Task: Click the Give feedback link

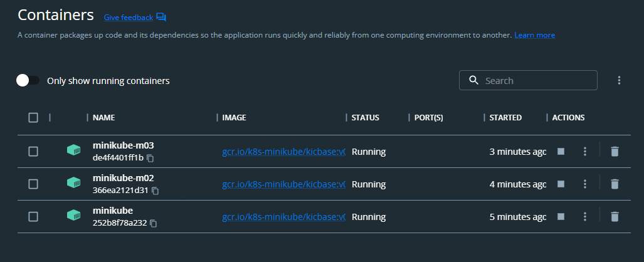Action: click(x=128, y=18)
